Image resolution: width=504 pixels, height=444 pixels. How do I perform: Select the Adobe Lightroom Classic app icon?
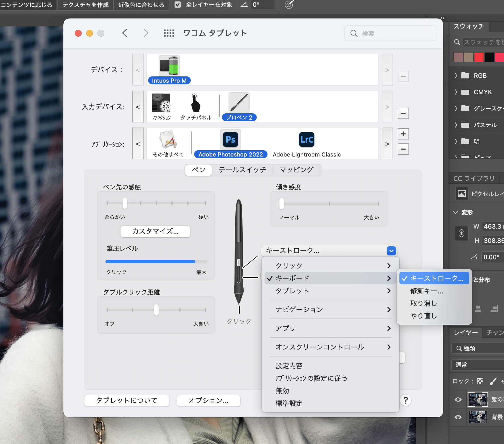[x=307, y=139]
